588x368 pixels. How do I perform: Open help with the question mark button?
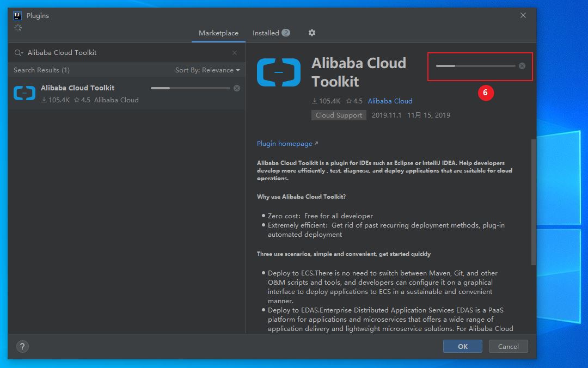point(23,346)
